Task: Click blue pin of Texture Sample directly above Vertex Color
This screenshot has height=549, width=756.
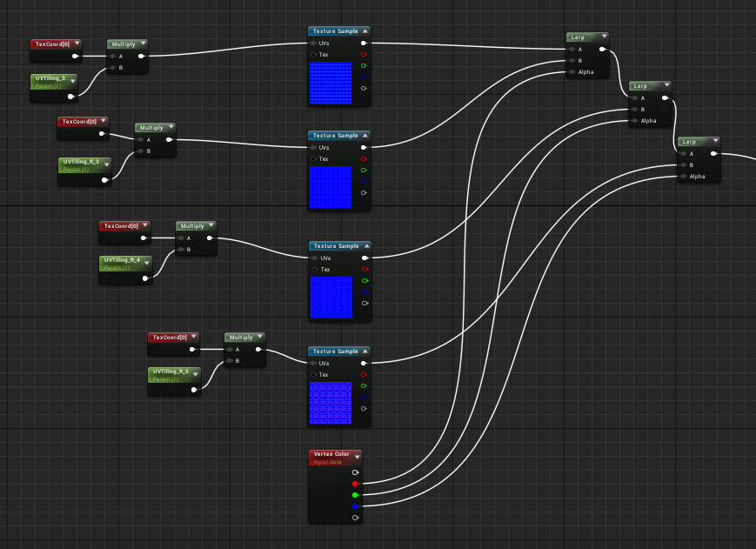Action: click(364, 397)
